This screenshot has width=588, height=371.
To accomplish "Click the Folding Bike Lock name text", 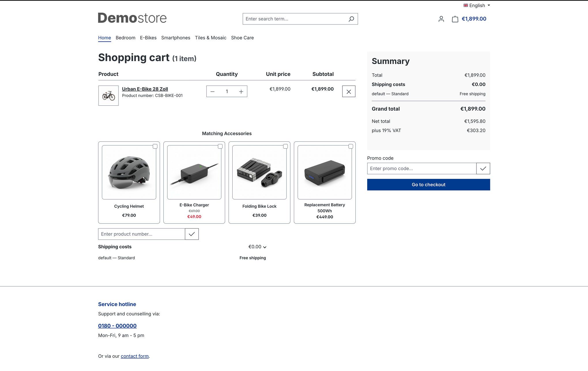I will [259, 207].
